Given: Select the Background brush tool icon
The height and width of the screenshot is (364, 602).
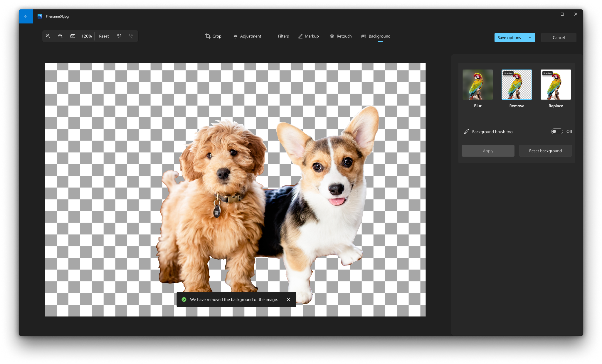Looking at the screenshot, I should [466, 131].
